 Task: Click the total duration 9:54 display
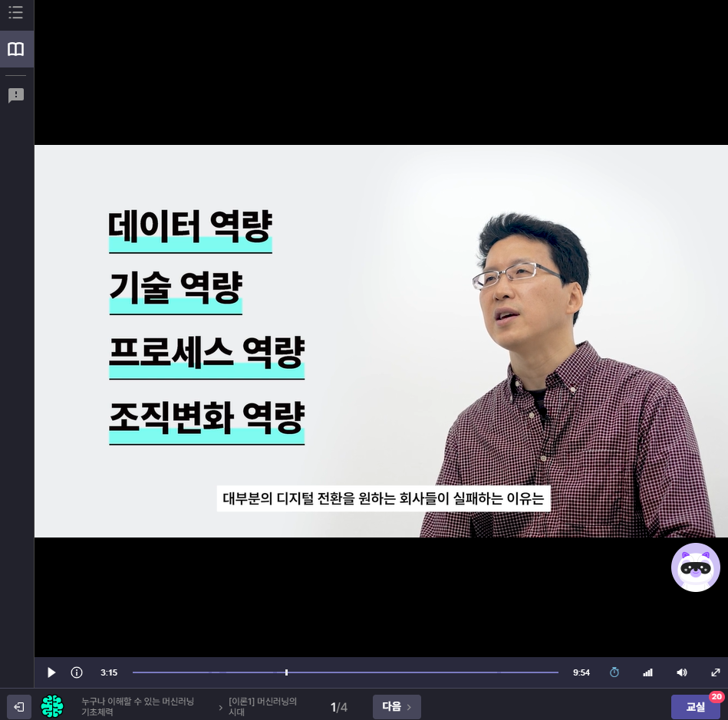(x=581, y=672)
